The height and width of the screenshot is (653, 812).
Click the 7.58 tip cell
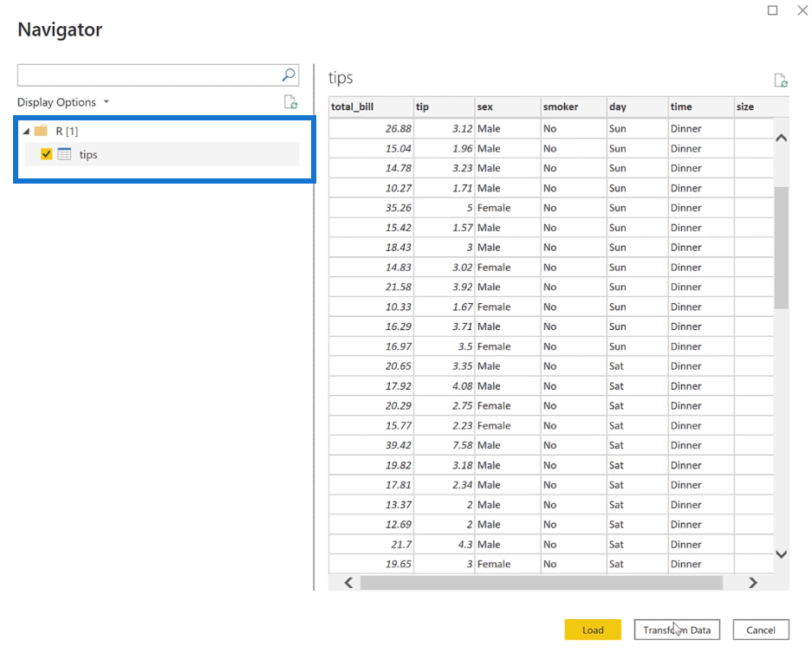[x=445, y=445]
